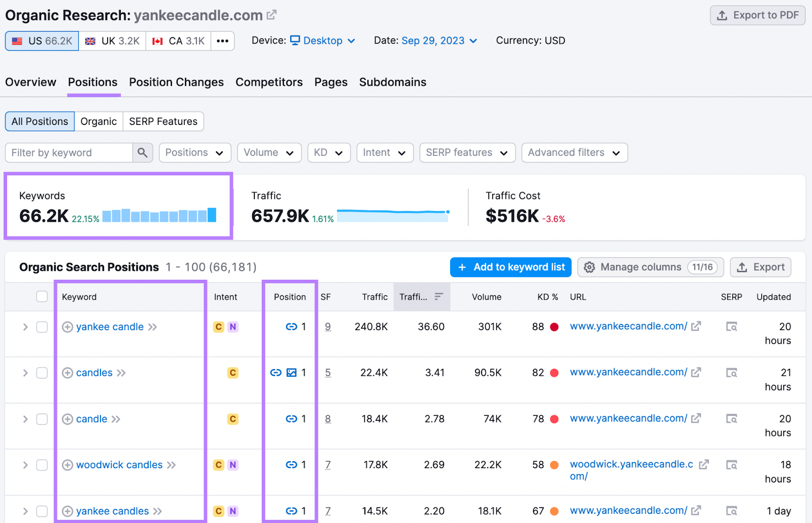
Task: Open double-arrow icon next to 'yankee candles'
Action: pos(158,511)
